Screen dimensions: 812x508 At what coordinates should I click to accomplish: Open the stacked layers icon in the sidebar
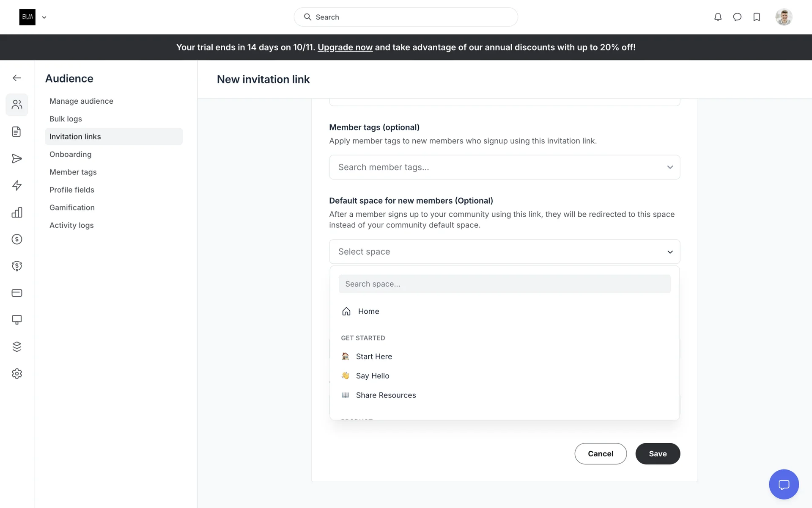(17, 347)
